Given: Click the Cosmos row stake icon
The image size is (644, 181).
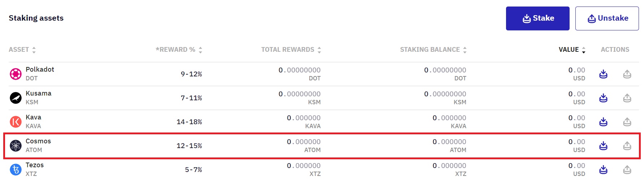Looking at the screenshot, I should [x=603, y=146].
